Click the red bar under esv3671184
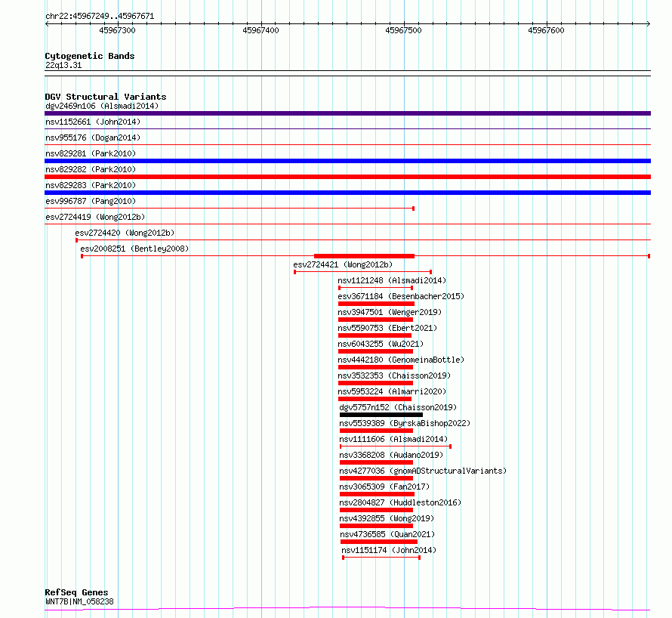Screen dimensions: 672x618 376,304
